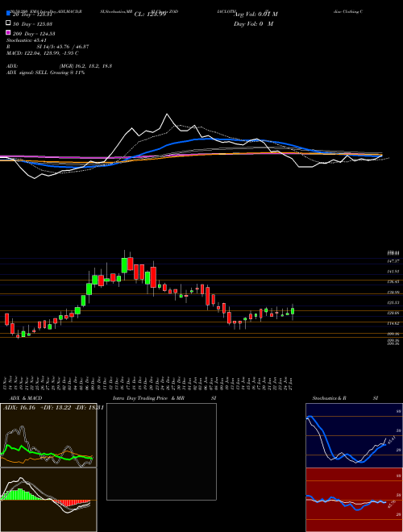Open the red RSI mini chart
Image resolution: width=403 pixels, height=532 pixels.
tap(354, 500)
